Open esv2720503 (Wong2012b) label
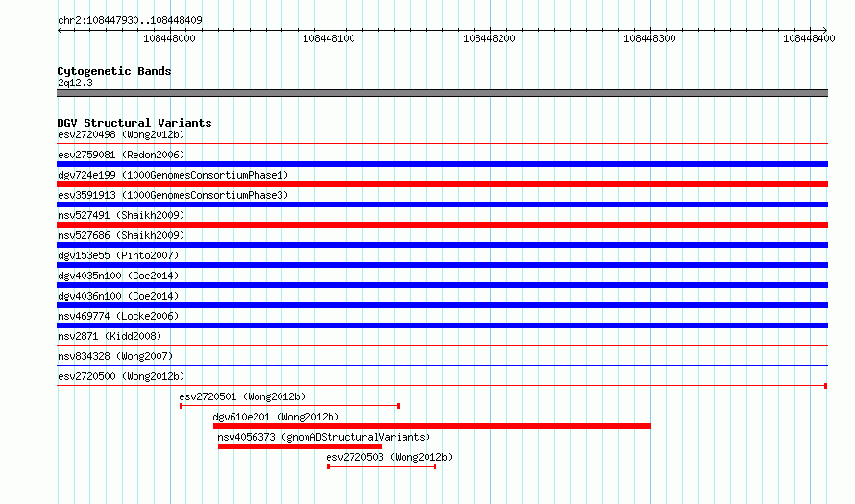Viewport: 855px width, 504px height. point(389,457)
